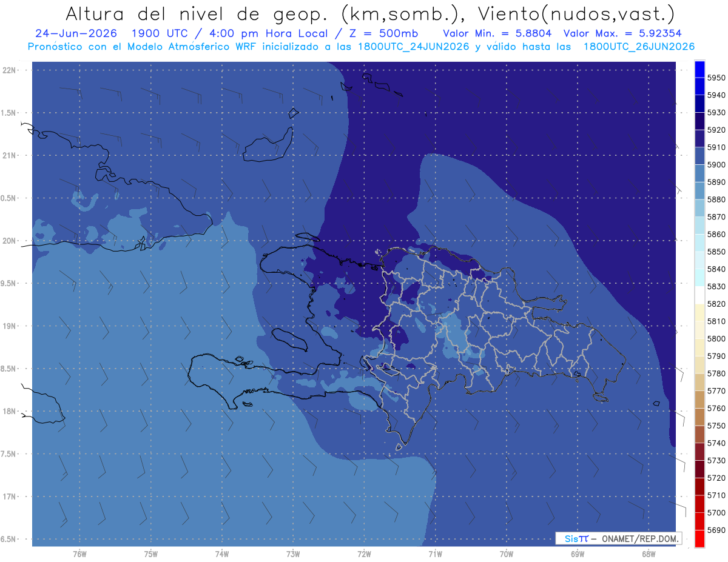
Task: Click the color swatch between 5910 and 5920
Action: [x=699, y=139]
